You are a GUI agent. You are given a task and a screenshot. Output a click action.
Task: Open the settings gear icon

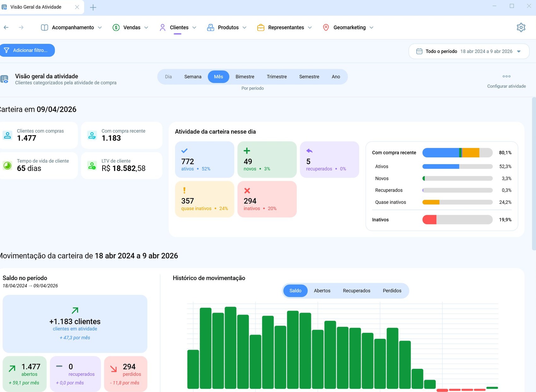(x=521, y=27)
